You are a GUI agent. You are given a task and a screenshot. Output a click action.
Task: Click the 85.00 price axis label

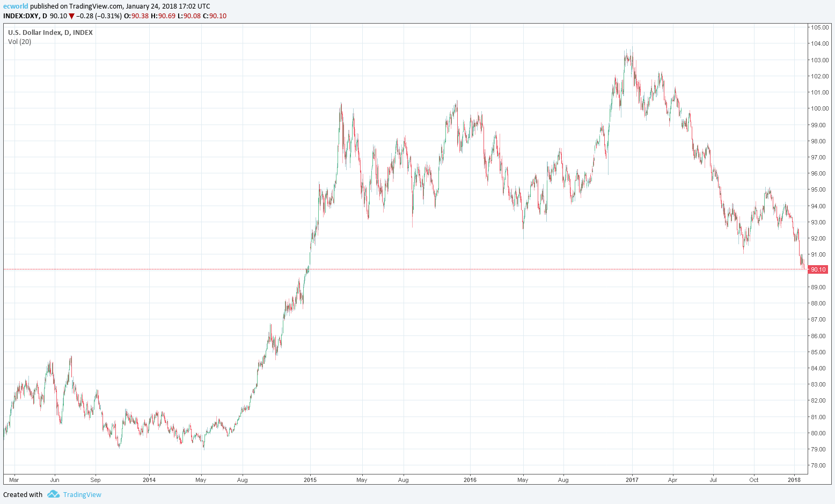pos(818,352)
